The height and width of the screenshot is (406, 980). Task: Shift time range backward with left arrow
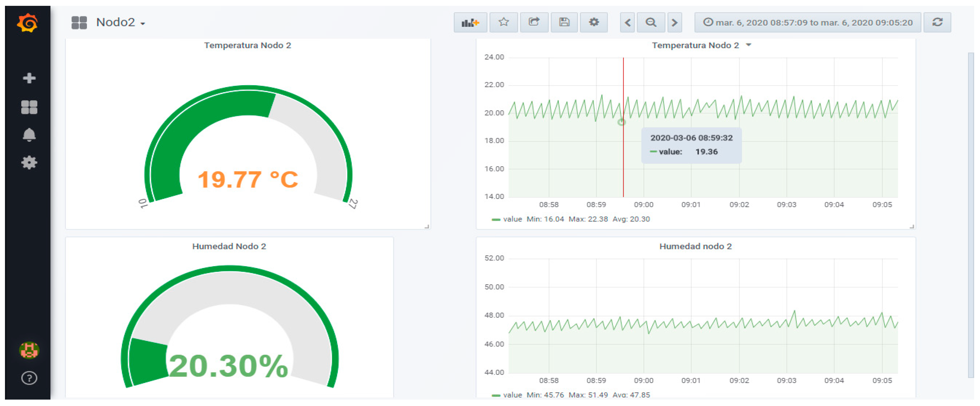627,22
